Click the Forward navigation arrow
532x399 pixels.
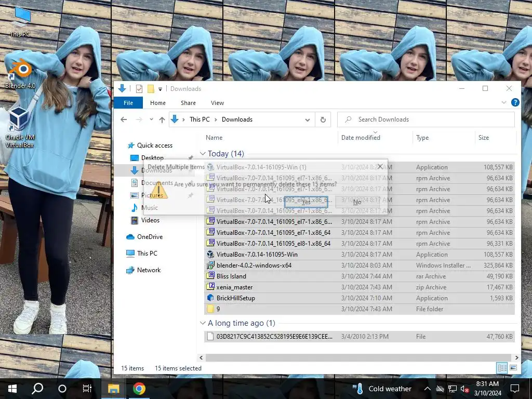tap(139, 119)
